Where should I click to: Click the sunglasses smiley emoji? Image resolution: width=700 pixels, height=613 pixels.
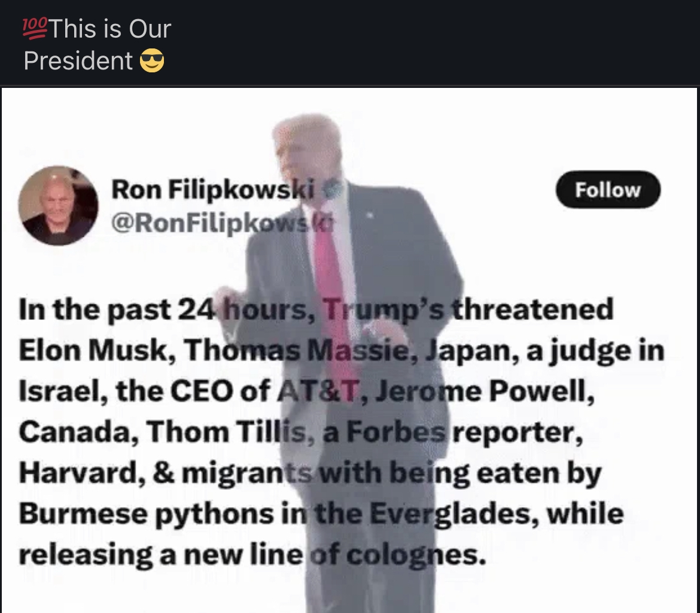tap(152, 60)
